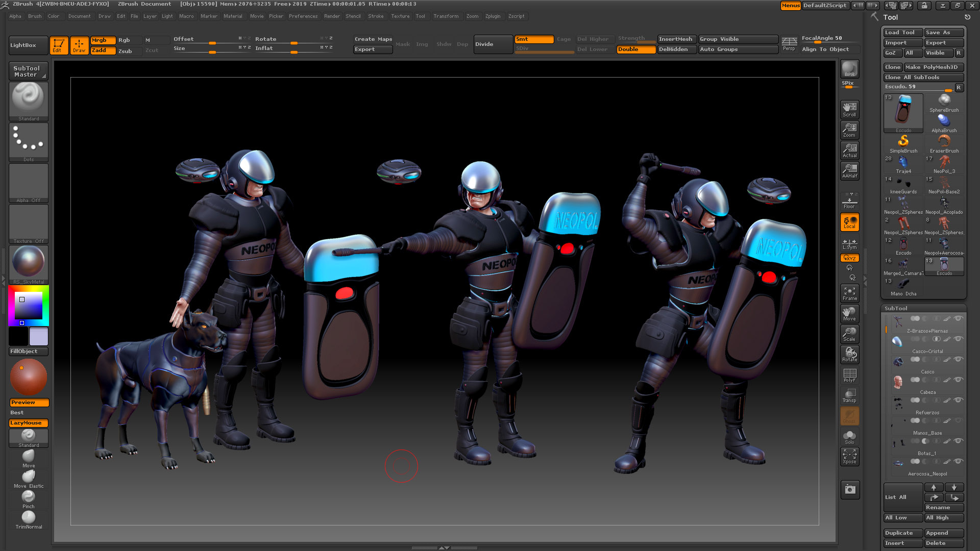Click the AAHalf view icon
Image resolution: width=980 pixels, height=551 pixels.
pyautogui.click(x=849, y=170)
